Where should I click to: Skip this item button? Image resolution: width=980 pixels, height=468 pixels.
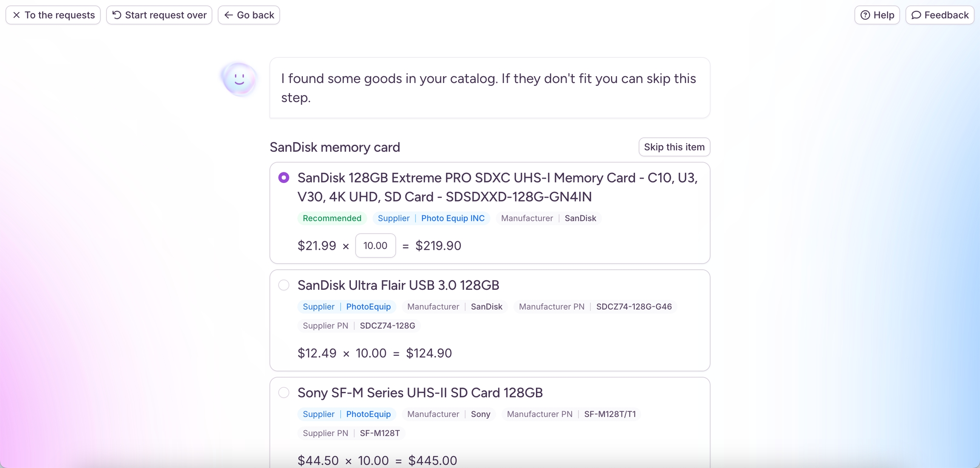coord(674,147)
